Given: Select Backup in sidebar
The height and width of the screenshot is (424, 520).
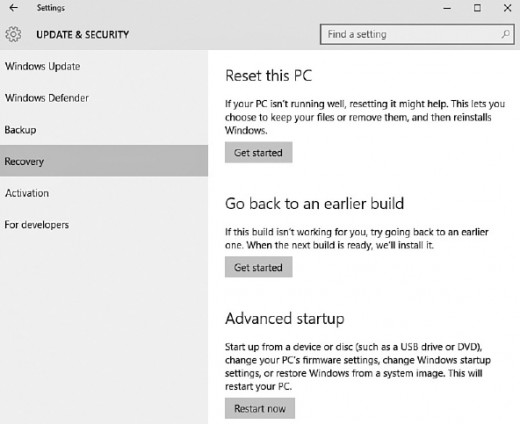Looking at the screenshot, I should (x=104, y=130).
